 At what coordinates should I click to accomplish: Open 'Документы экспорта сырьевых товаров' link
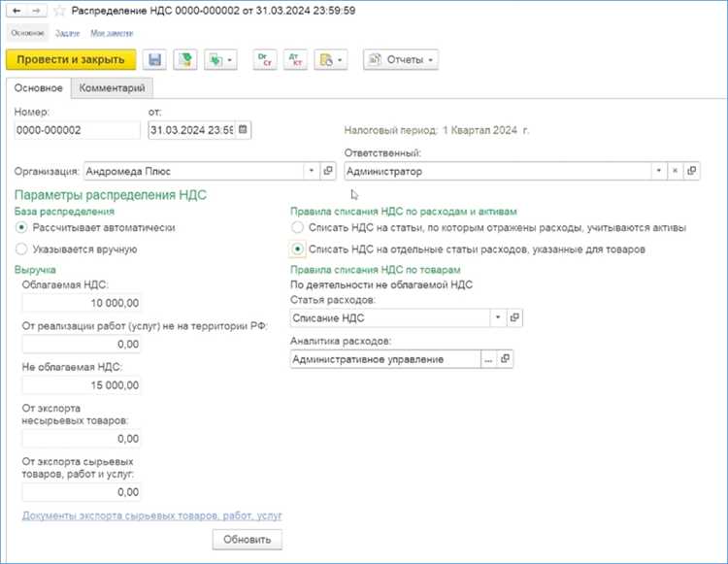pyautogui.click(x=151, y=515)
